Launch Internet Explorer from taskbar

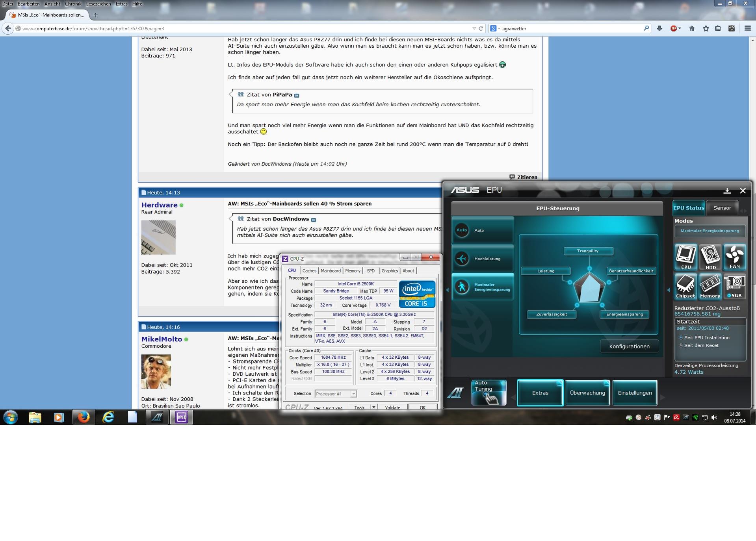[108, 417]
